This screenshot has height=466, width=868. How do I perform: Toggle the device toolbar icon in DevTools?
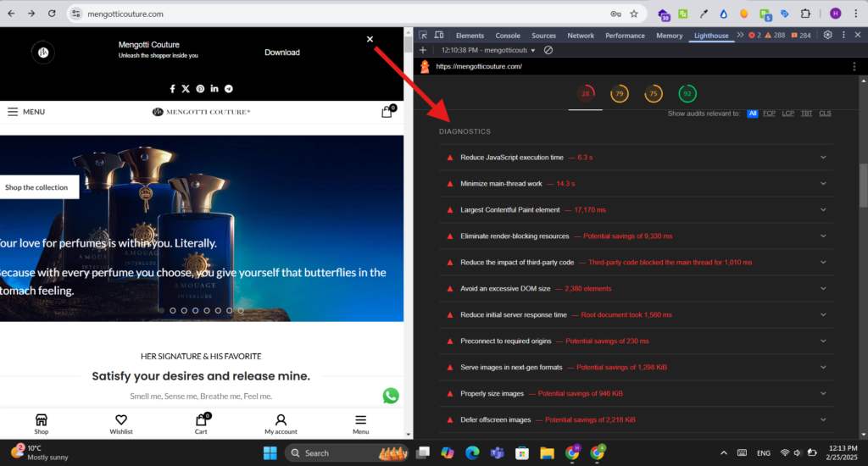pyautogui.click(x=439, y=35)
